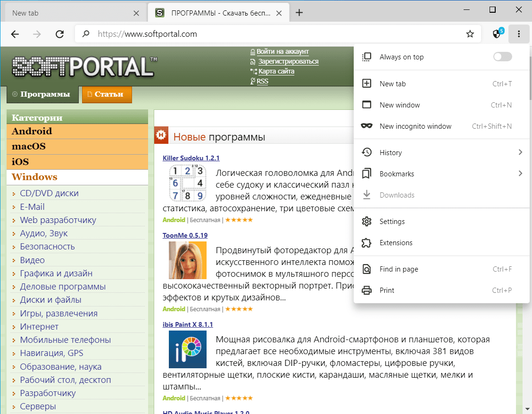The image size is (532, 414).
Task: Open the Web разработчику category
Action: (58, 220)
